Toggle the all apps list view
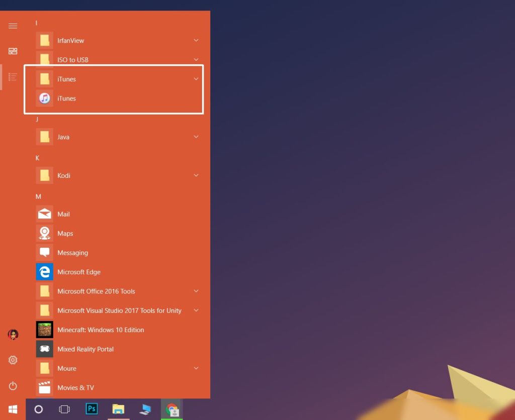515x420 pixels. (13, 76)
